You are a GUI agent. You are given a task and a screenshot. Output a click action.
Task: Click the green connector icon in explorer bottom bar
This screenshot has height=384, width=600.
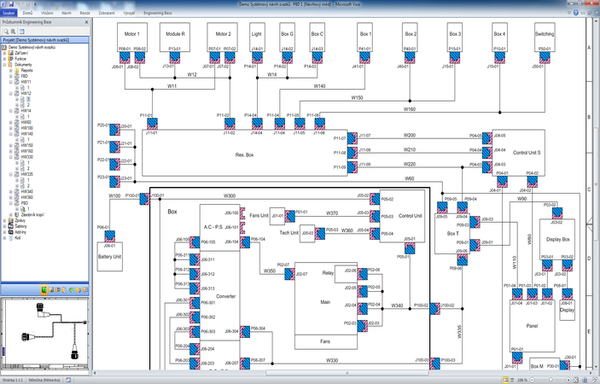(44, 290)
